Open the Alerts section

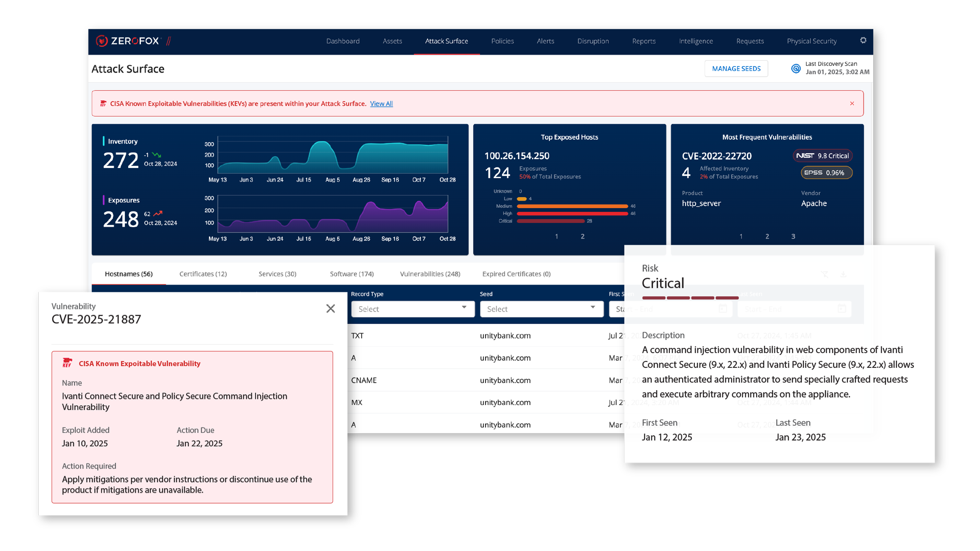point(545,41)
